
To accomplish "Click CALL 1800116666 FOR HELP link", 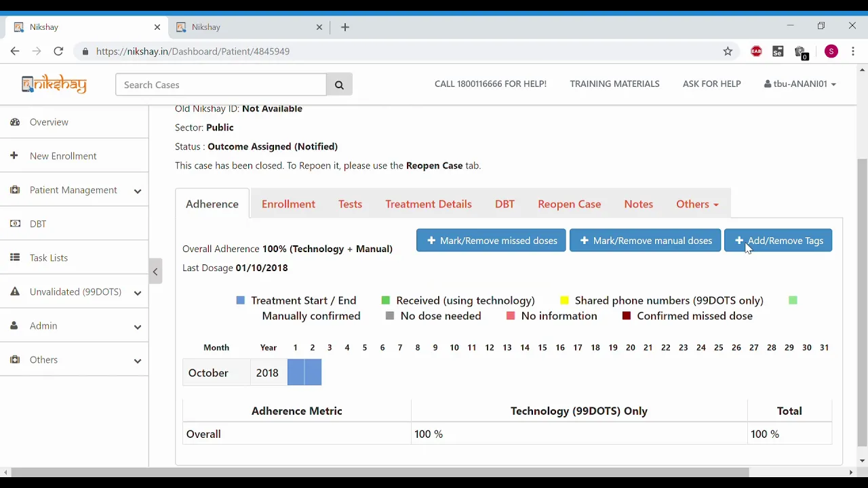I will [490, 84].
